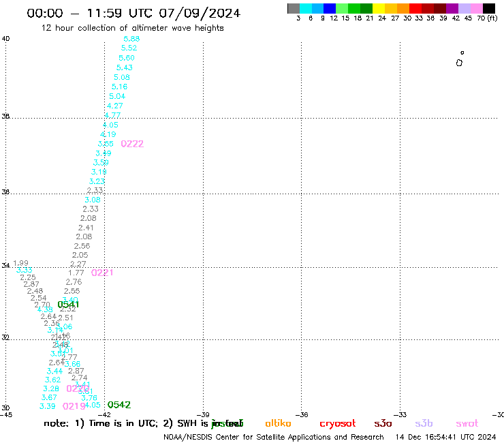Click the wave height value 4.27
The width and height of the screenshot is (504, 443).
point(114,106)
